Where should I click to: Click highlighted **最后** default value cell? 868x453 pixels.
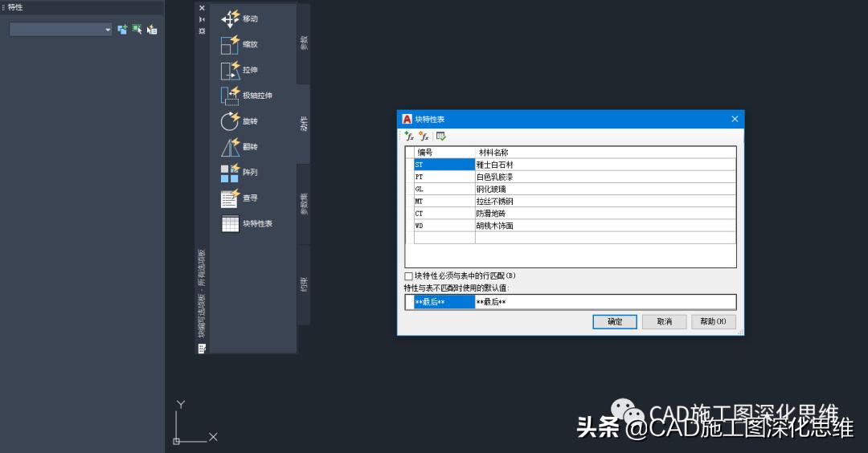(444, 301)
